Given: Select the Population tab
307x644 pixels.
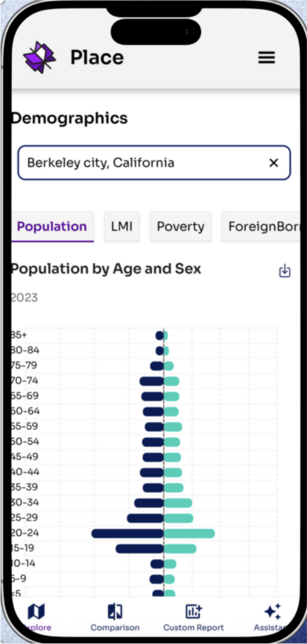Looking at the screenshot, I should point(52,227).
